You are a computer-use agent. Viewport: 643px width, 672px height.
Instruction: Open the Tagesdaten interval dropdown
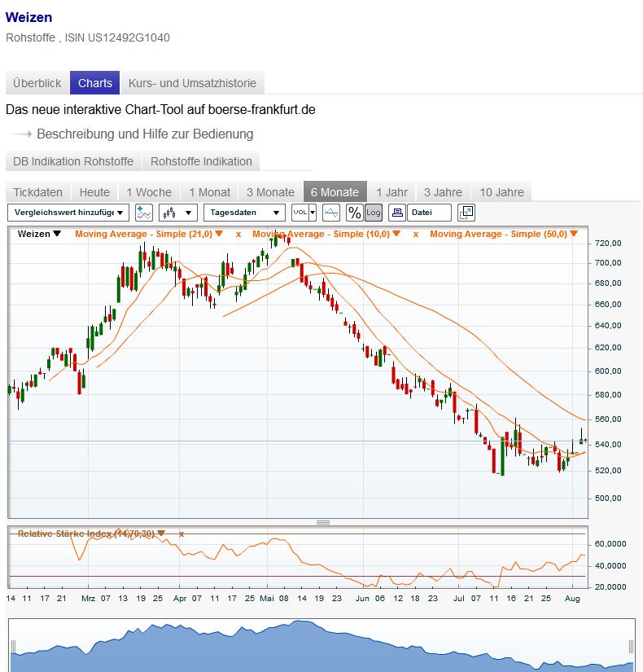click(x=244, y=213)
